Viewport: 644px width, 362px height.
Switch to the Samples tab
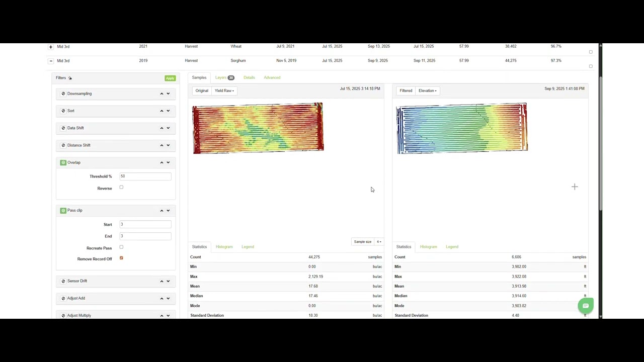(199, 77)
